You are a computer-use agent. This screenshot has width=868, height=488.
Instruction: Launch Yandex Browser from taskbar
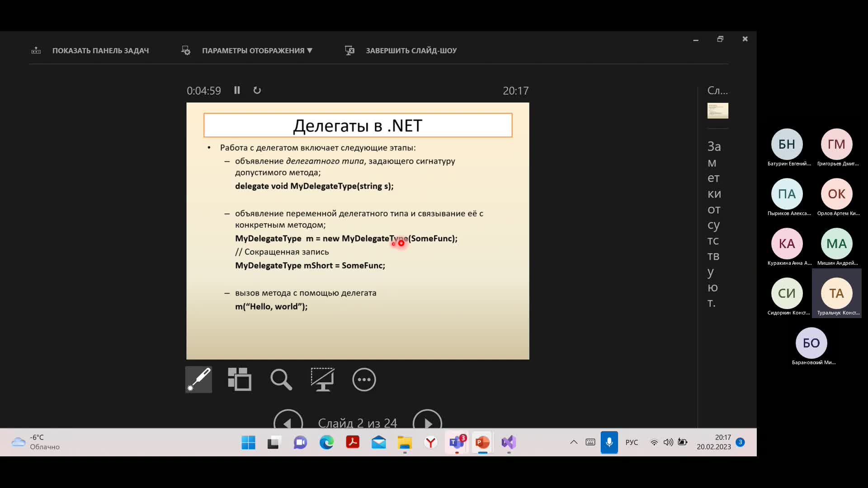(431, 442)
